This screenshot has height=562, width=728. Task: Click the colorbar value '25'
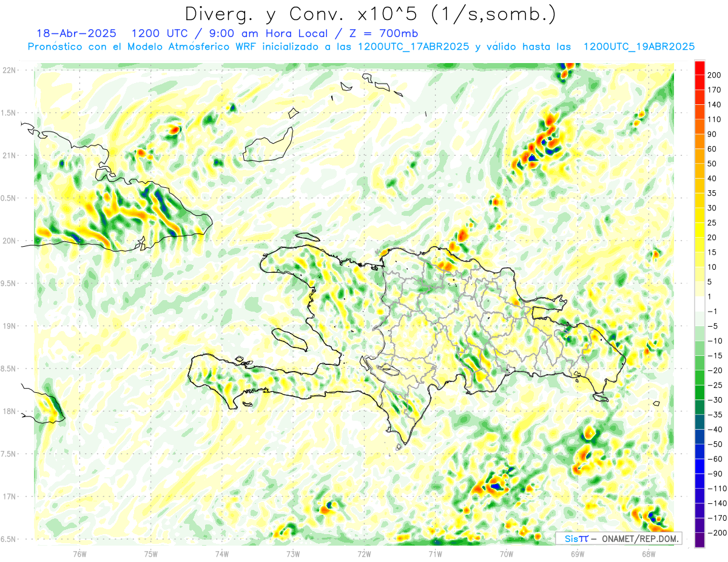(712, 222)
